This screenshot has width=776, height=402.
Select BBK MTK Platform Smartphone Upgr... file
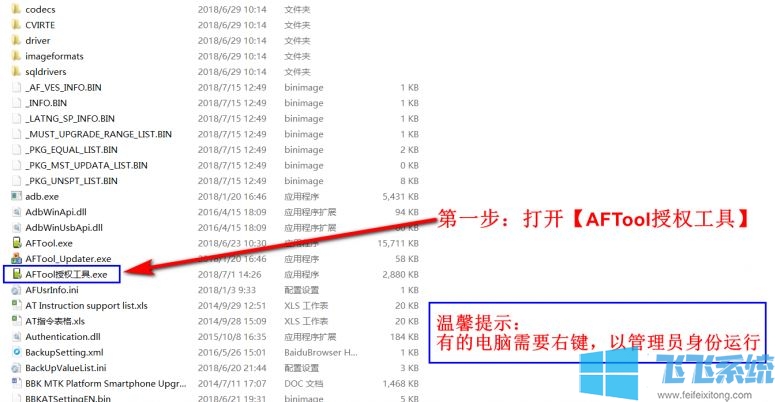(106, 384)
